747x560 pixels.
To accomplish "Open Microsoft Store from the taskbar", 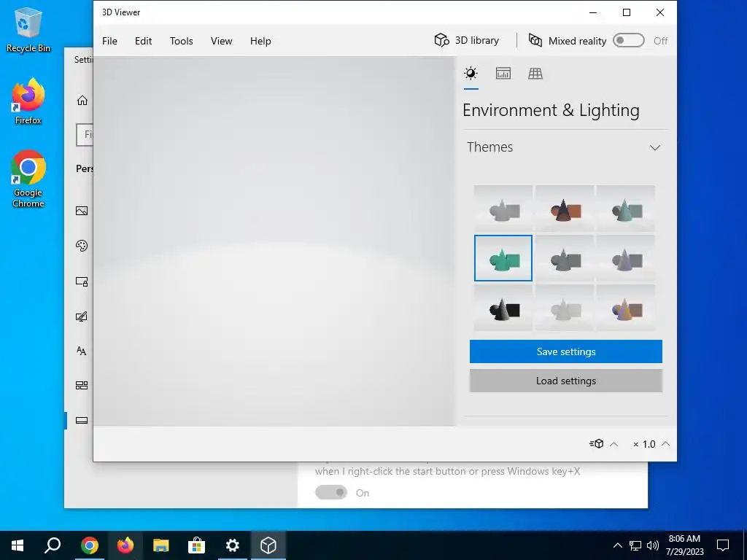I will point(196,545).
